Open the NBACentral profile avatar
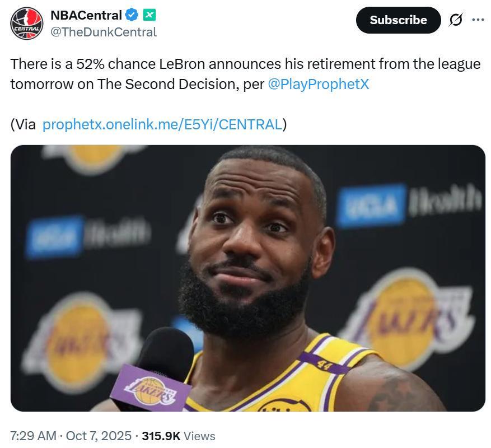The image size is (491, 448). [26, 23]
